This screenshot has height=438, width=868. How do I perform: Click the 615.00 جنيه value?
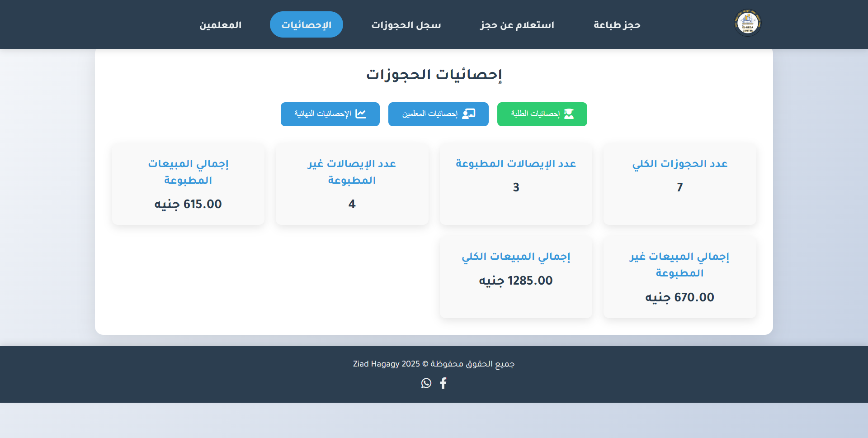pos(188,204)
